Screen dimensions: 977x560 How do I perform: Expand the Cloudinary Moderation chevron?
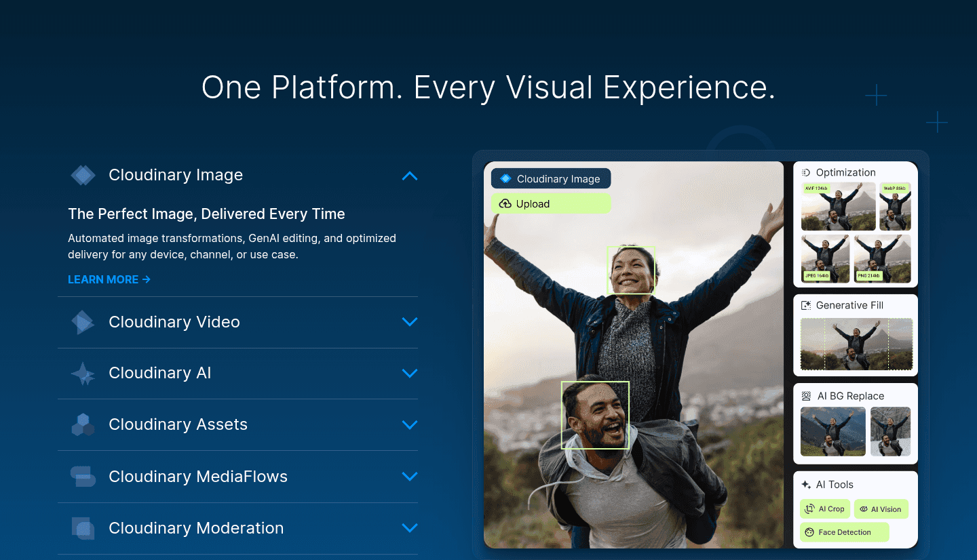[x=410, y=528]
